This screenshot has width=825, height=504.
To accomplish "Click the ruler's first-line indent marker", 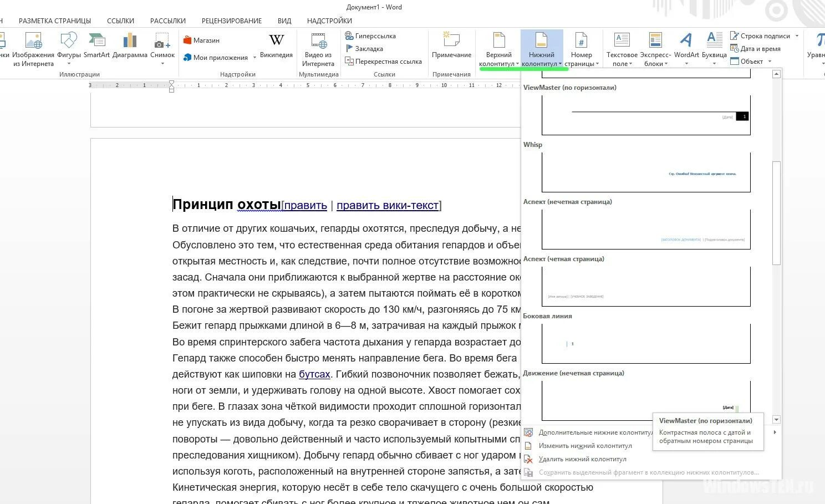I will coord(172,83).
